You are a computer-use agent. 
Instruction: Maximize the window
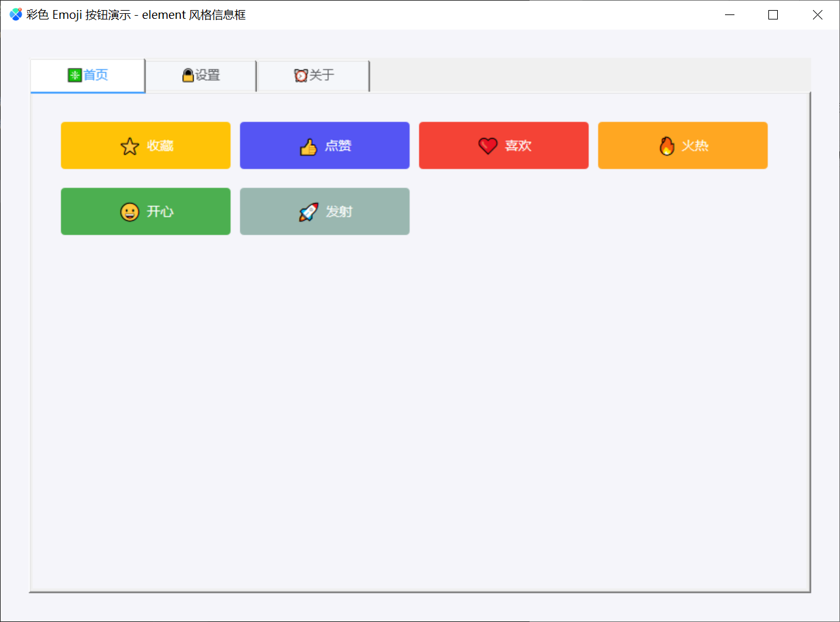click(x=773, y=14)
